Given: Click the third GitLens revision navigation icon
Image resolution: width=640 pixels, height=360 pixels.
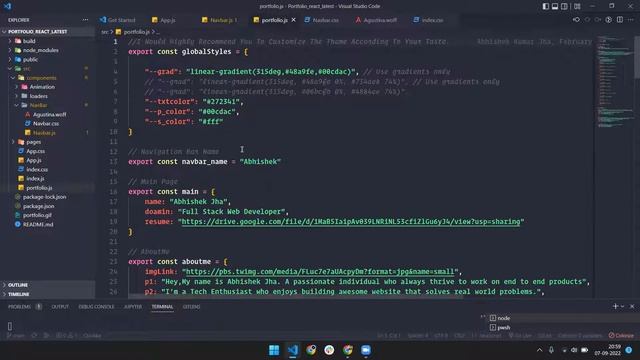Looking at the screenshot, I should click(x=598, y=20).
